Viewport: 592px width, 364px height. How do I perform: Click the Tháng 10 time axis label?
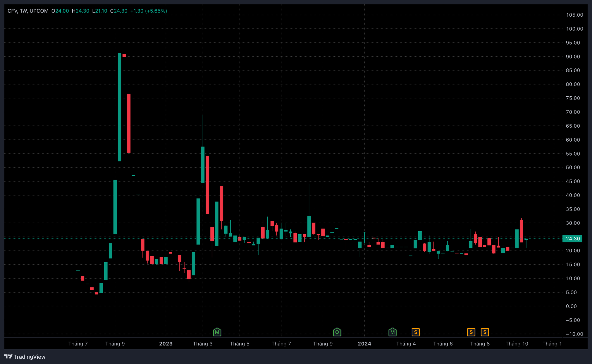coord(517,343)
